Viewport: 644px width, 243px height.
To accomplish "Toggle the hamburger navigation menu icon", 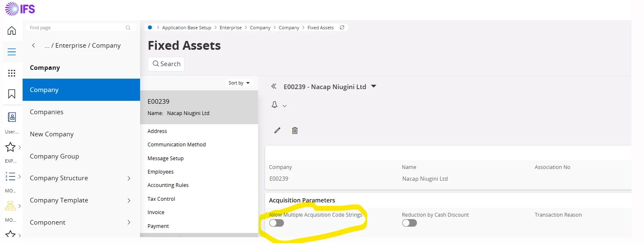I will click(12, 52).
